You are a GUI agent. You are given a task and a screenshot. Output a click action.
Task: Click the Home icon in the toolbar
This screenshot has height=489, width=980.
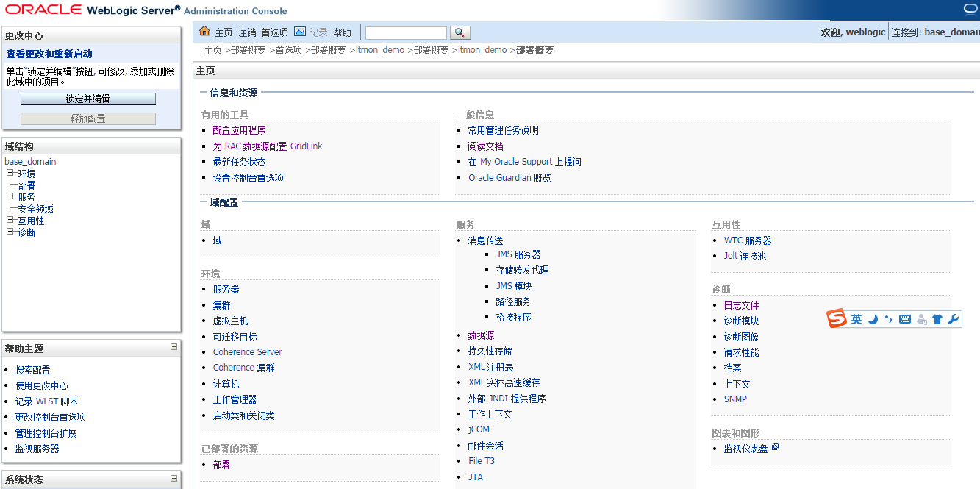coord(204,32)
